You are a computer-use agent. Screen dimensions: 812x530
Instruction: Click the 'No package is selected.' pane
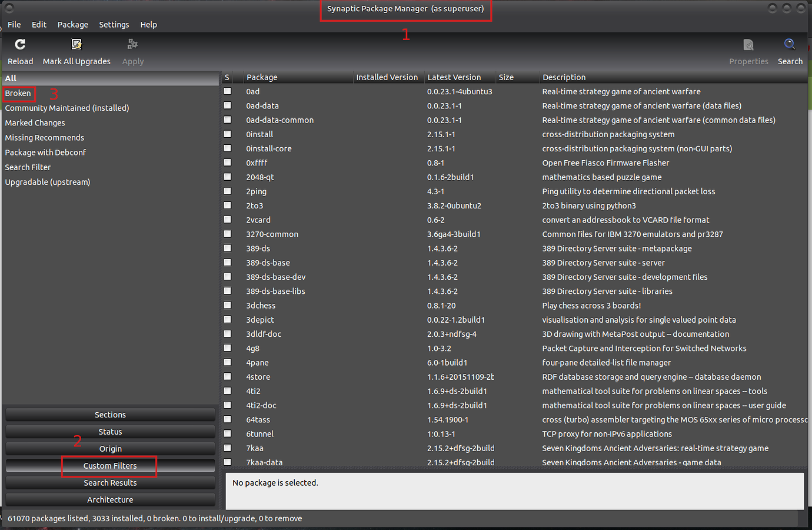tap(515, 491)
